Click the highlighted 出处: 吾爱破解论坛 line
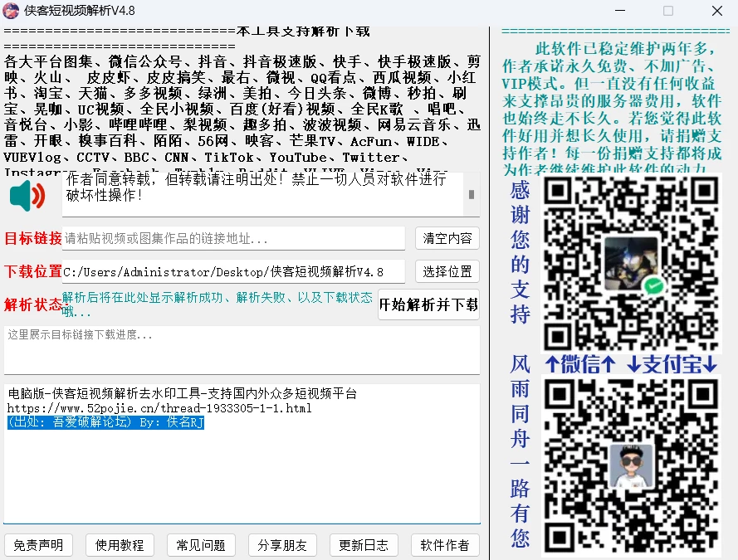Screen dimensions: 738x560 click(106, 422)
